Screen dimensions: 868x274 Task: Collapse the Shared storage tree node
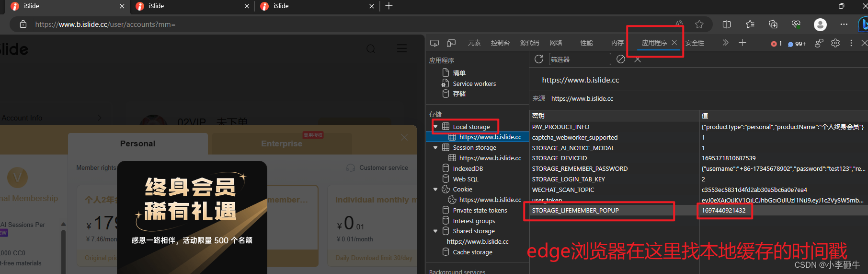435,231
